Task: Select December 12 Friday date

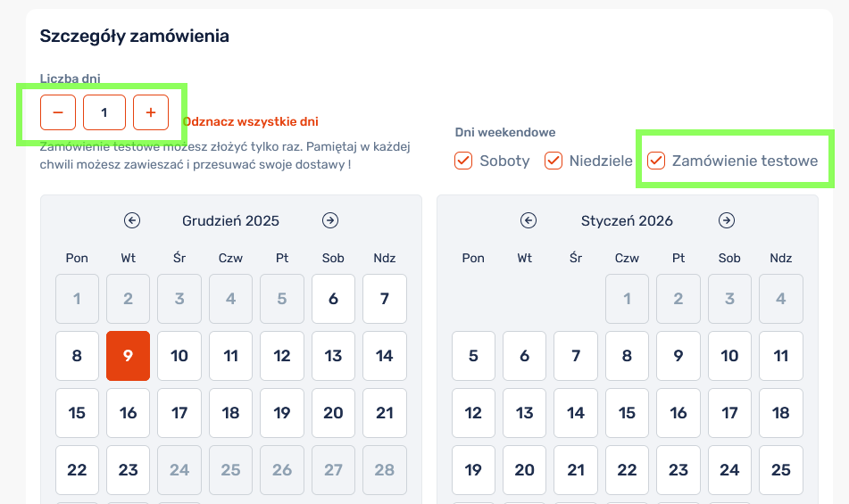Action: pos(282,356)
